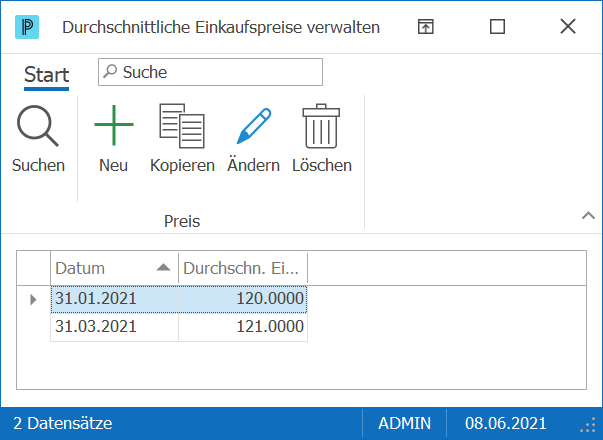Screen dimensions: 603x440
Task: Click the Suchen magnifier icon
Action: [x=38, y=126]
